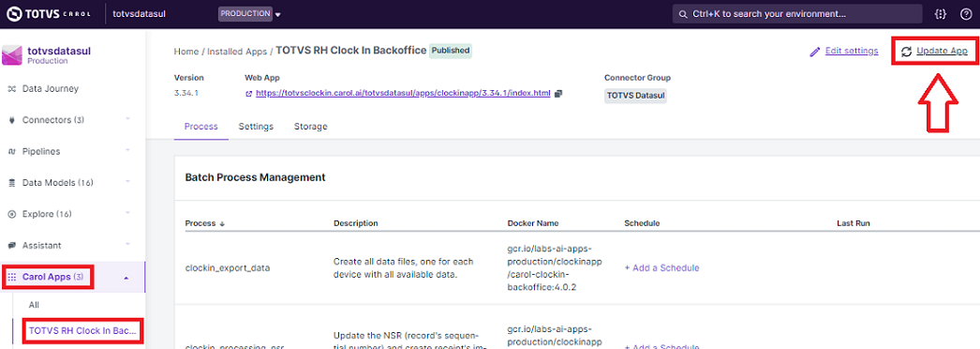Viewport: 980px width, 349px height.
Task: Open the help question mark icon
Action: point(966,14)
